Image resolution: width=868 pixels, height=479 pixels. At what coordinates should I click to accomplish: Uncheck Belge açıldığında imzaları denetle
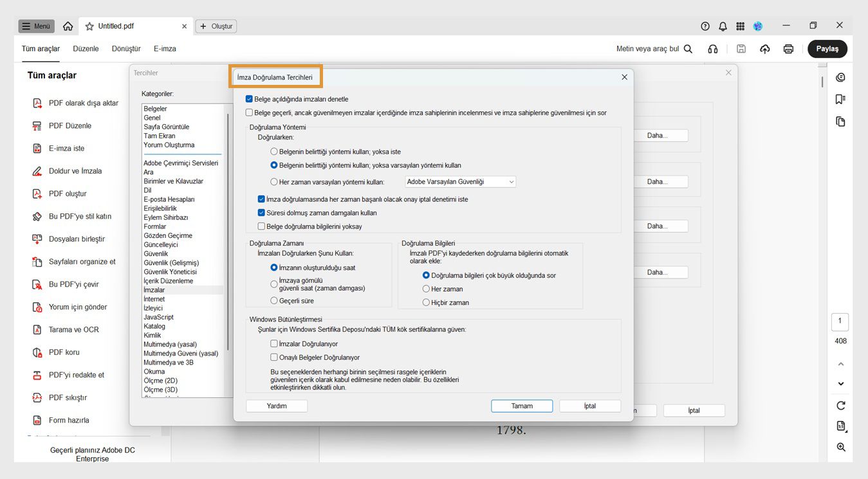tap(249, 99)
